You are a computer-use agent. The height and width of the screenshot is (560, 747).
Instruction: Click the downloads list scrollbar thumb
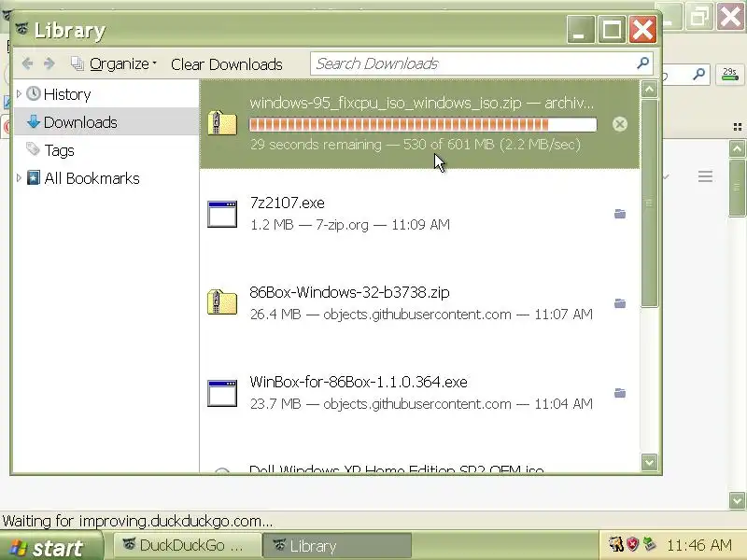(x=649, y=203)
